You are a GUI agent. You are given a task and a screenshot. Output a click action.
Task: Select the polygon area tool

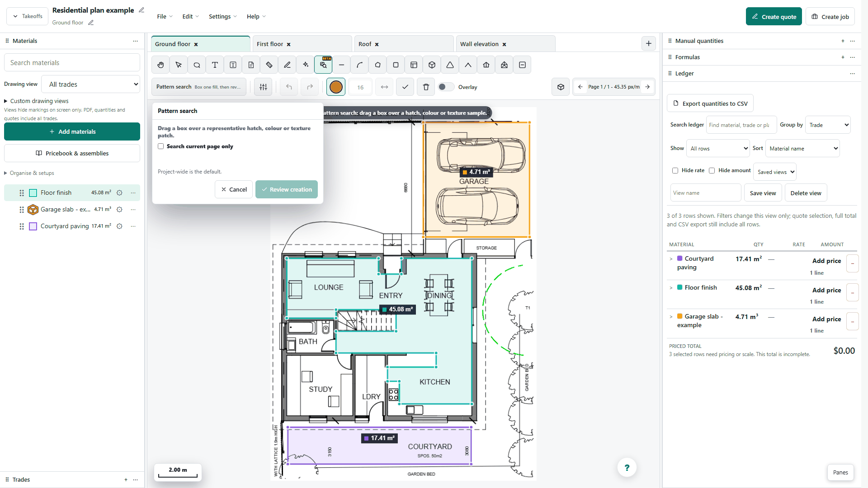377,65
